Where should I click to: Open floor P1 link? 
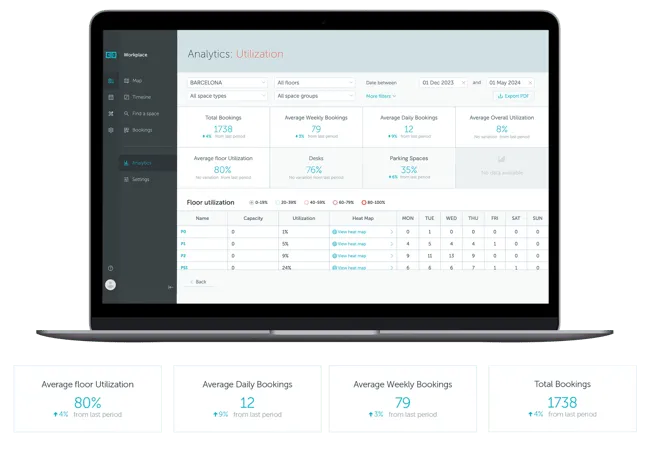coord(183,244)
